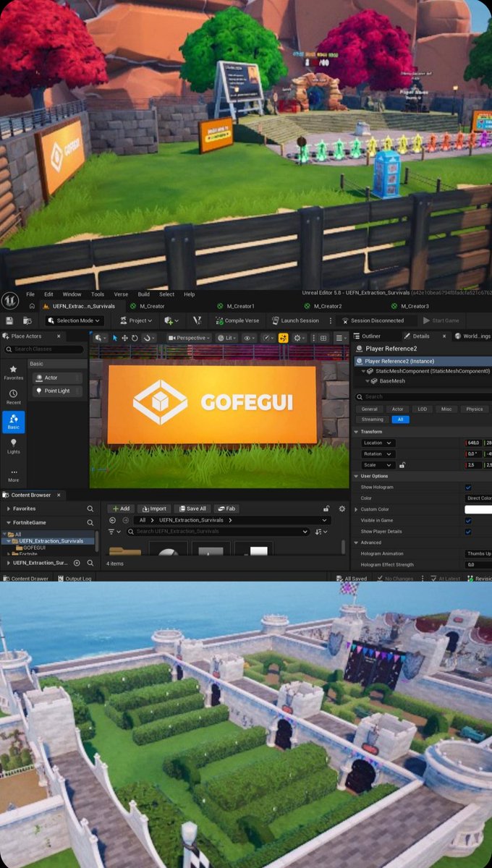Click the save floppy disk toolbar icon
This screenshot has width=492, height=868.
point(9,320)
